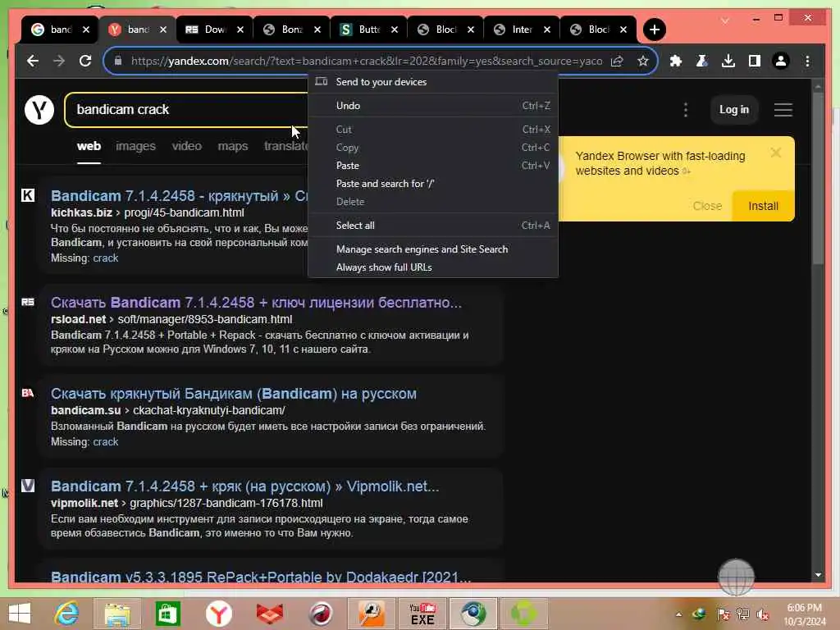Image resolution: width=840 pixels, height=630 pixels.
Task: Click the 'crack' link under kichkas result
Action: coord(106,258)
